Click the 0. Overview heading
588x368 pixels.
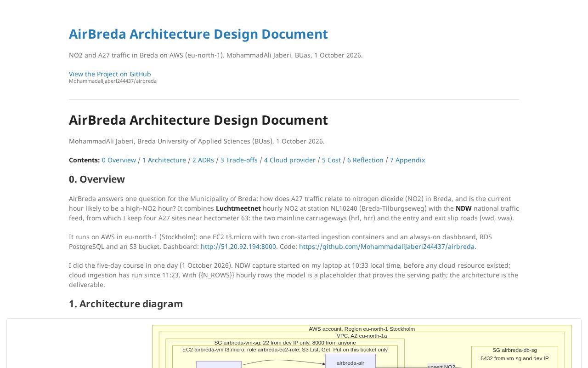(97, 179)
